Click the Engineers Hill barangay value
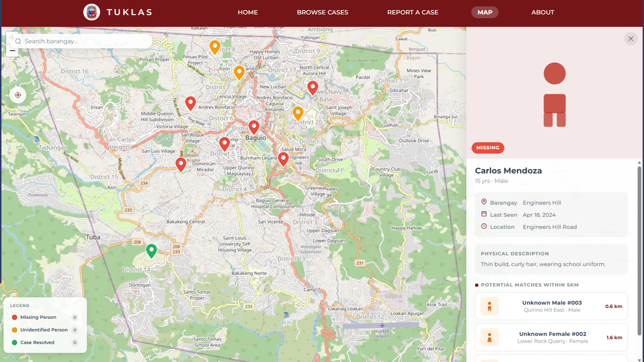 tap(542, 203)
